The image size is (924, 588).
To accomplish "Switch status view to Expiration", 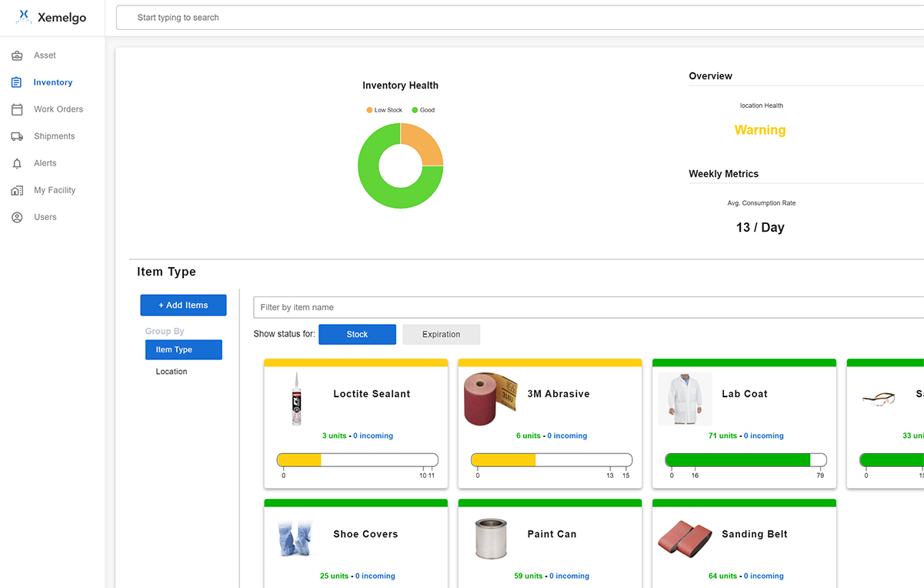I will pyautogui.click(x=441, y=334).
